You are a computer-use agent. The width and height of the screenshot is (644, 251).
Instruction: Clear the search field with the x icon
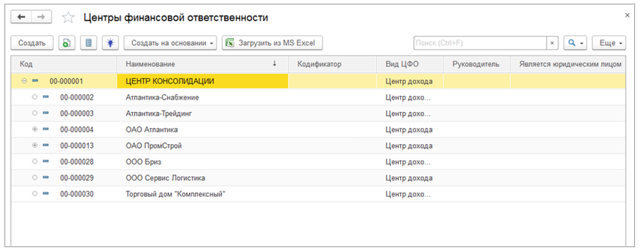click(x=552, y=43)
